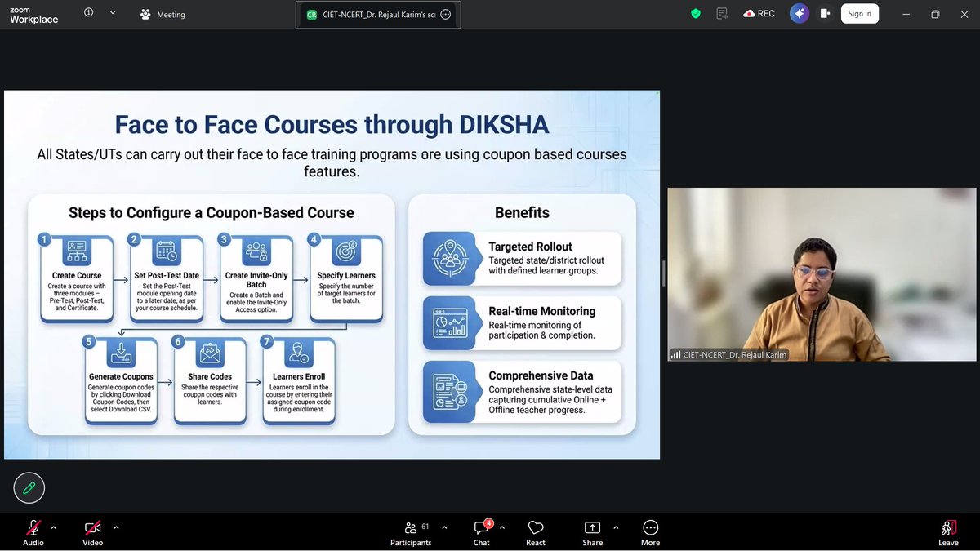Expand the video options caret

[116, 527]
